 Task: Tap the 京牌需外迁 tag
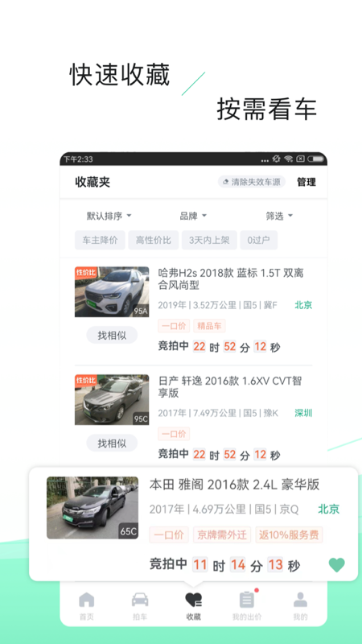coord(222,535)
